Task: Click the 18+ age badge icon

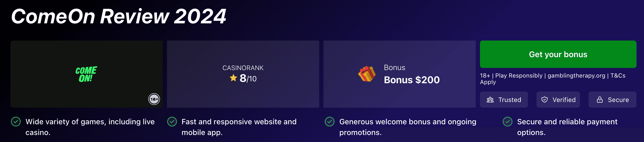Action: click(154, 99)
